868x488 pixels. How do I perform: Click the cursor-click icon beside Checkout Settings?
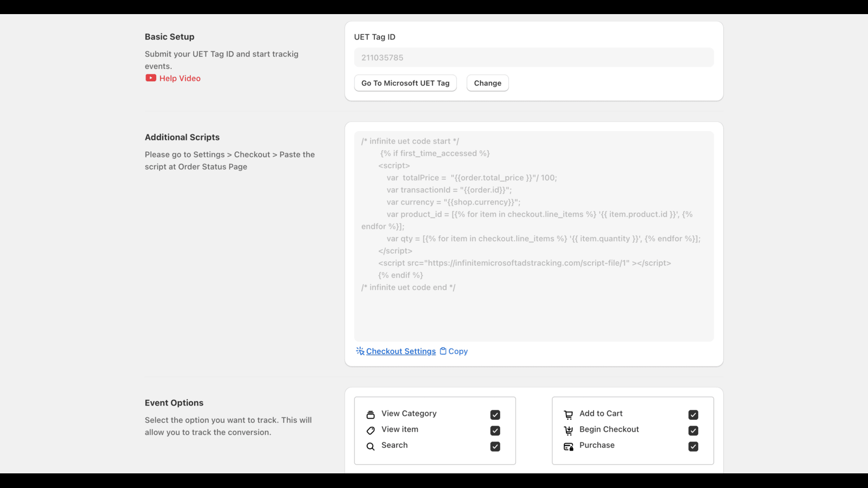[x=360, y=351]
